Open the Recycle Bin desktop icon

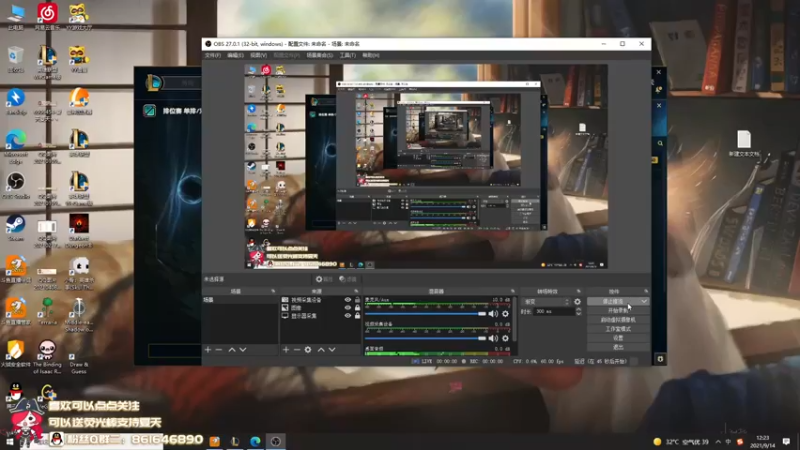click(16, 59)
